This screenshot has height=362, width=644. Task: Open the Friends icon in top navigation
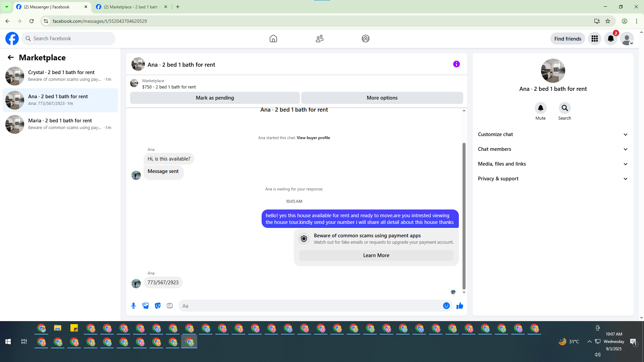(320, 39)
